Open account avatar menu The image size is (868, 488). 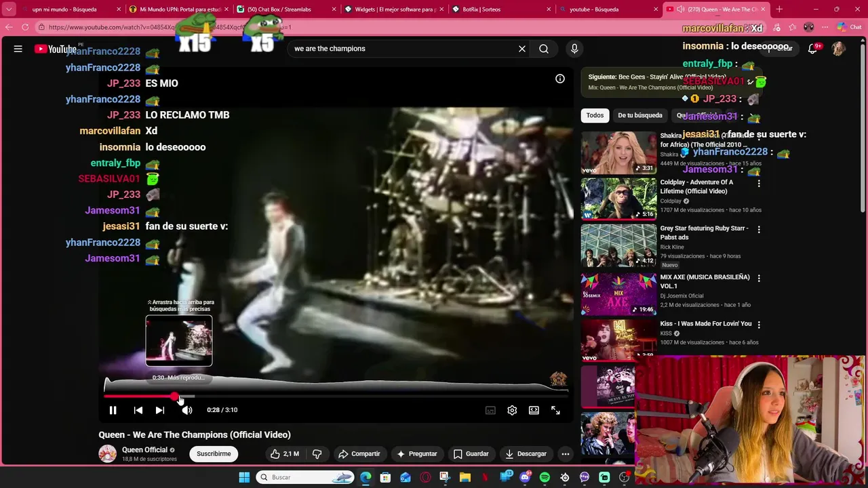click(838, 49)
